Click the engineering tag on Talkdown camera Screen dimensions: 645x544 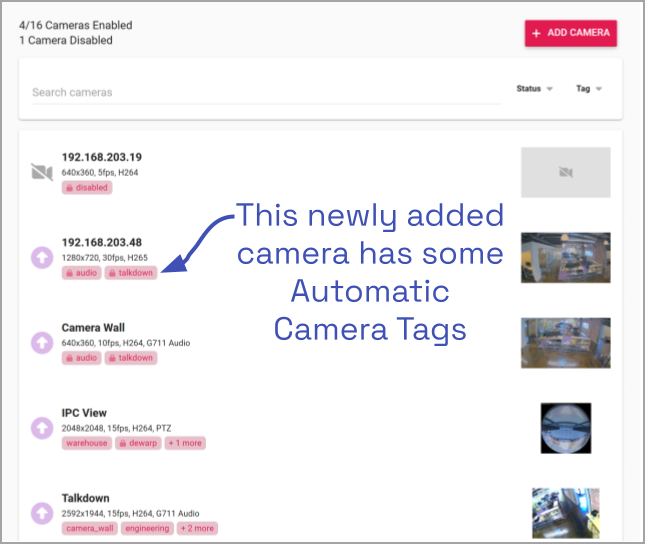[147, 528]
